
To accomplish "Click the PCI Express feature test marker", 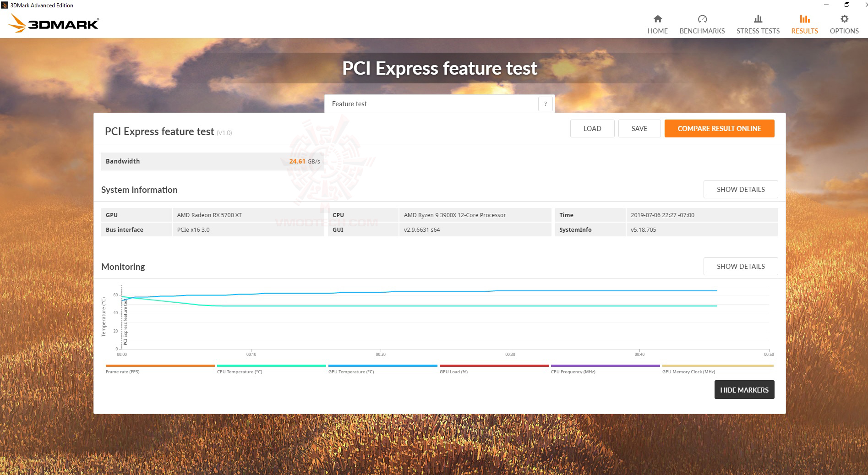I will 125,322.
